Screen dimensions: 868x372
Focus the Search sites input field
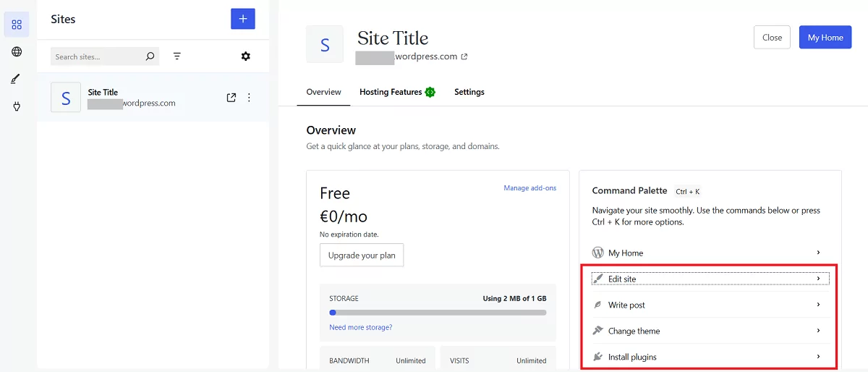coord(98,56)
